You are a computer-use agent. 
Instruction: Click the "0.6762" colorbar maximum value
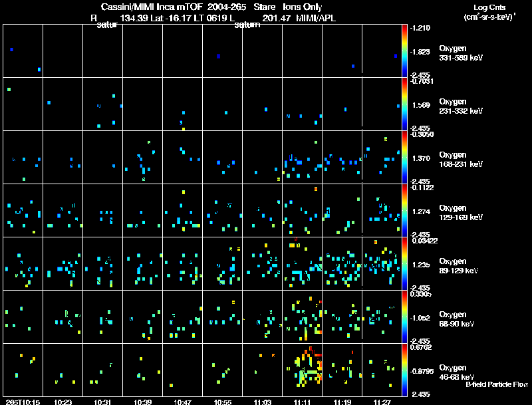point(421,347)
